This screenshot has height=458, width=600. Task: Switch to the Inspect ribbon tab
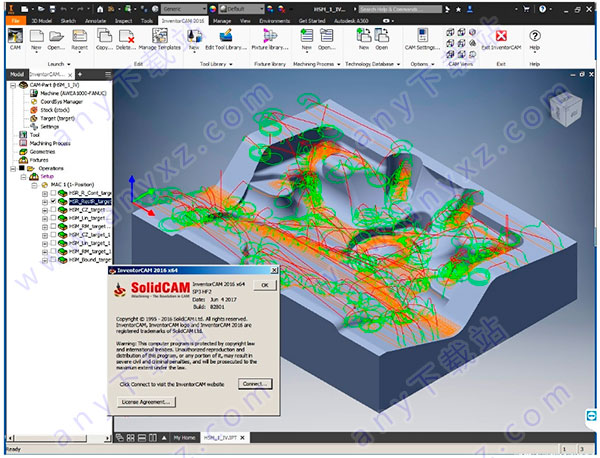(124, 21)
